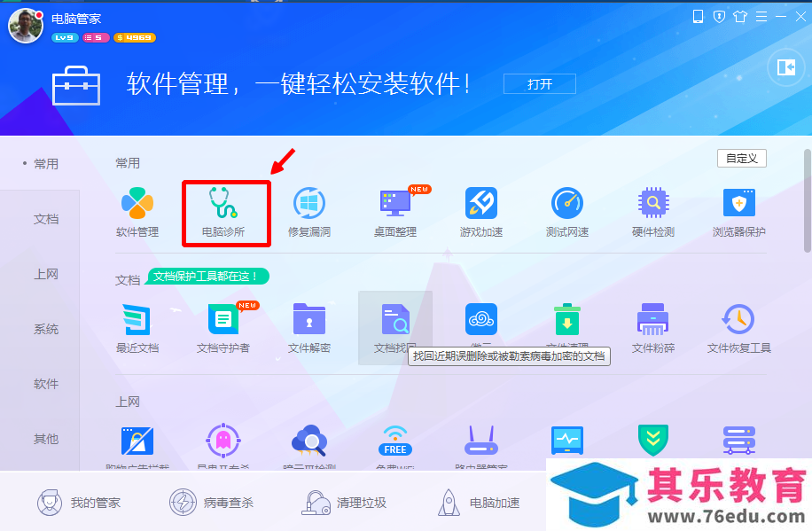Click the circular return icon at right
The image size is (812, 531).
[x=785, y=67]
